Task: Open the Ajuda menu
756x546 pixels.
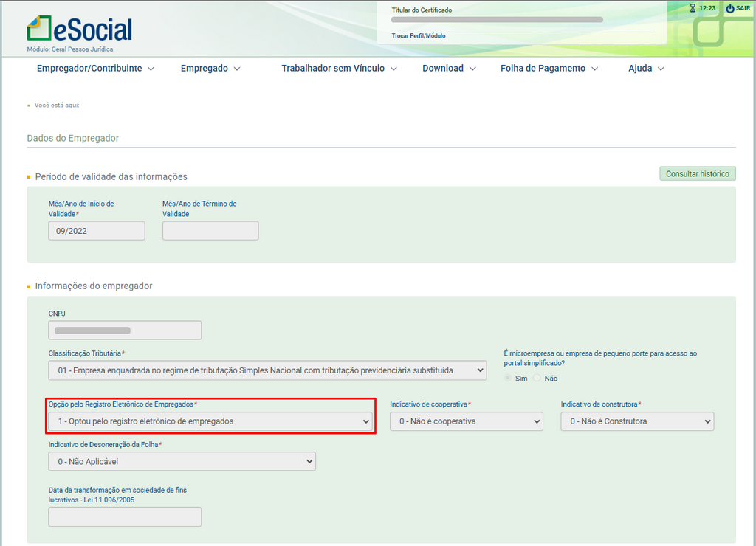Action: (646, 69)
